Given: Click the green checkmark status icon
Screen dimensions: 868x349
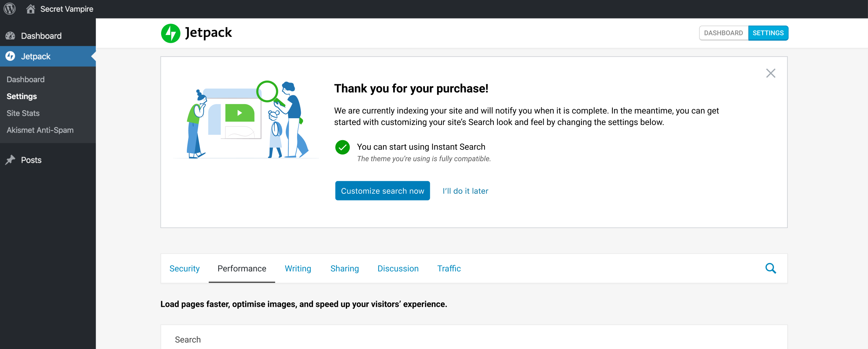Looking at the screenshot, I should [343, 147].
